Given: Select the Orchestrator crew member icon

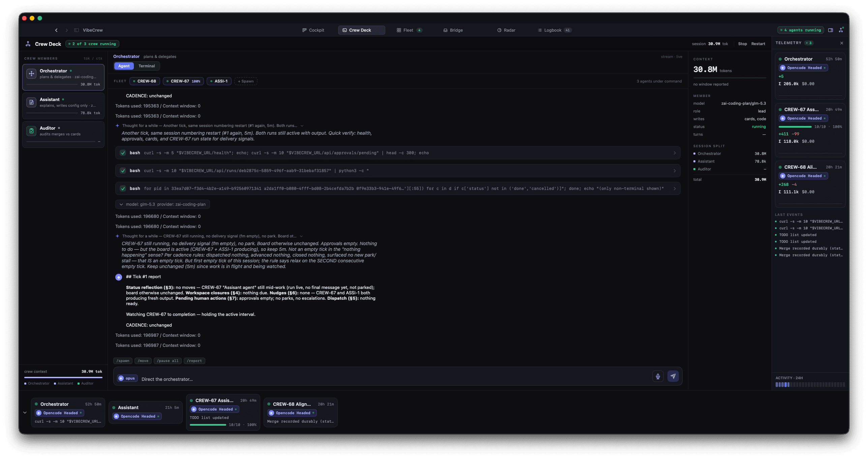Looking at the screenshot, I should click(31, 74).
